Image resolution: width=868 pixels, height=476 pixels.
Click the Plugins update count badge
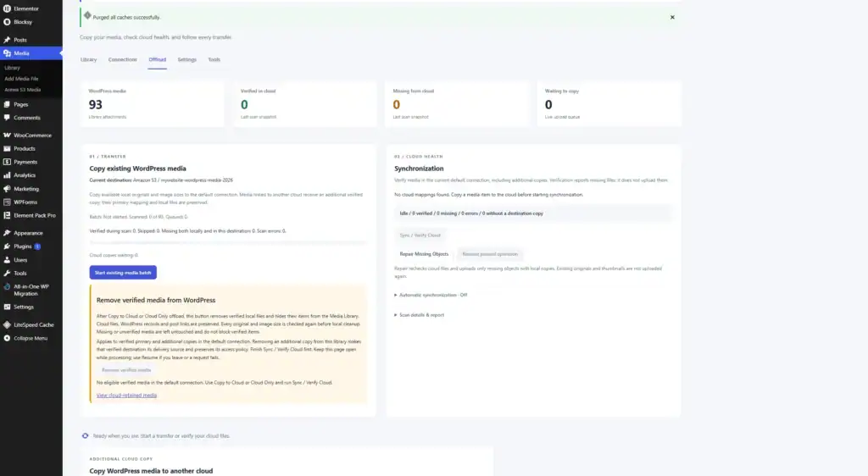(37, 246)
